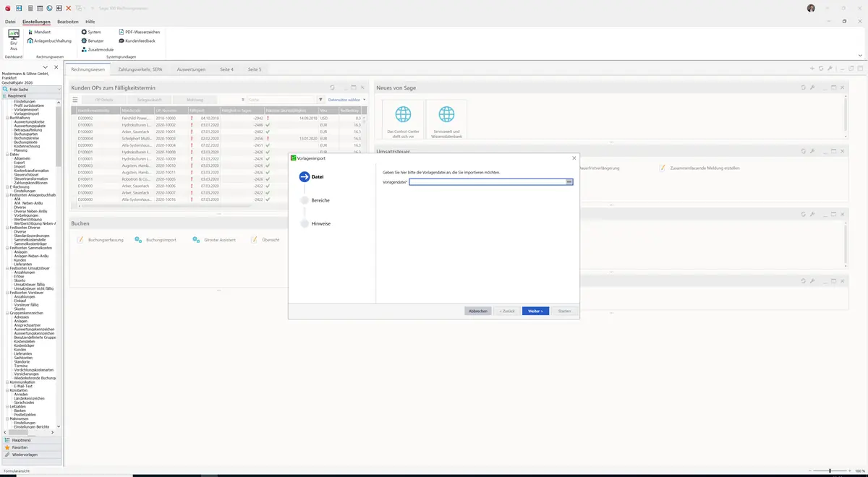Select Vorlagenimport in the navigation tree
868x477 pixels.
point(27,113)
